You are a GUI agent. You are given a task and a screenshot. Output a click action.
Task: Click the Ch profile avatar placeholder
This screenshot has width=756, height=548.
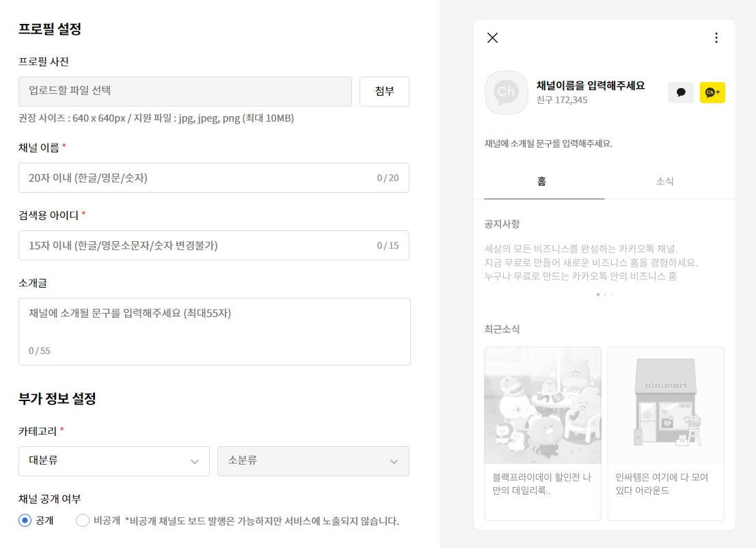(x=506, y=92)
